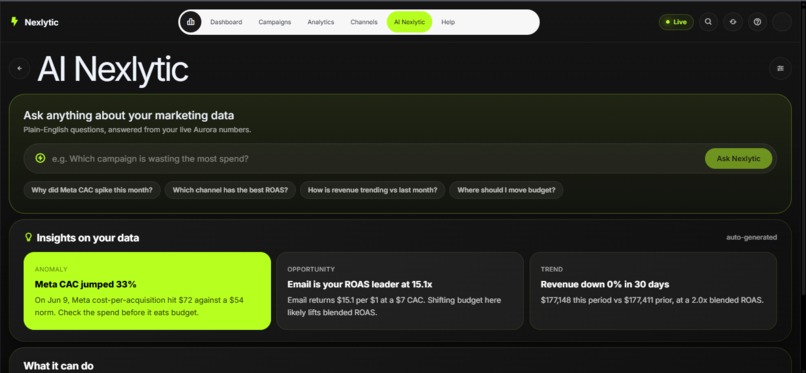Click the ANOMALY label text
The width and height of the screenshot is (806, 373).
point(51,269)
